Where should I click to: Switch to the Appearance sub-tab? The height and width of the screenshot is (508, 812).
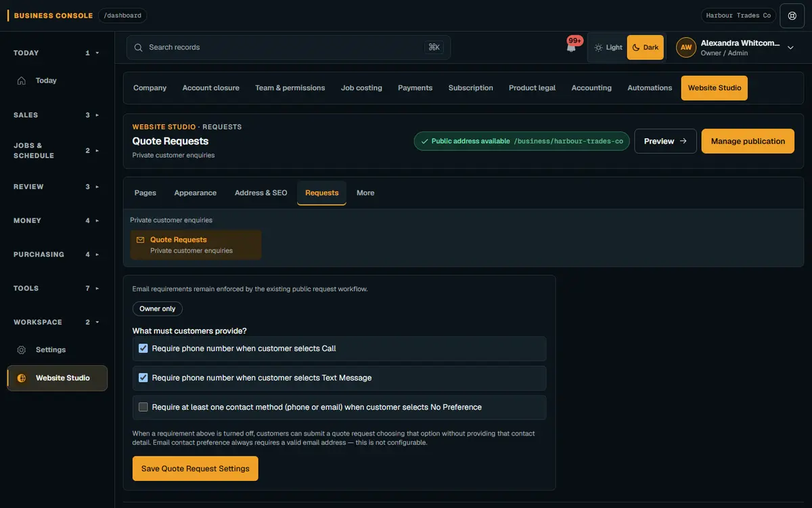(x=196, y=193)
